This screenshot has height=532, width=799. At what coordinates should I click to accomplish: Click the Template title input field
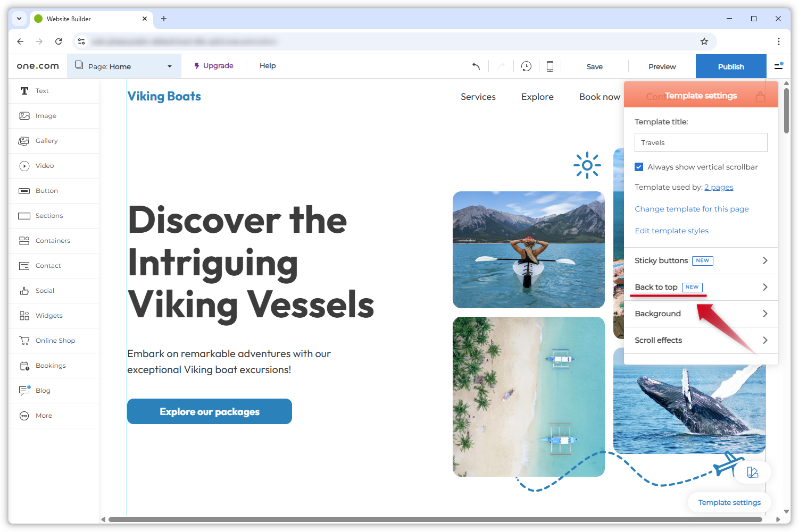tap(701, 142)
